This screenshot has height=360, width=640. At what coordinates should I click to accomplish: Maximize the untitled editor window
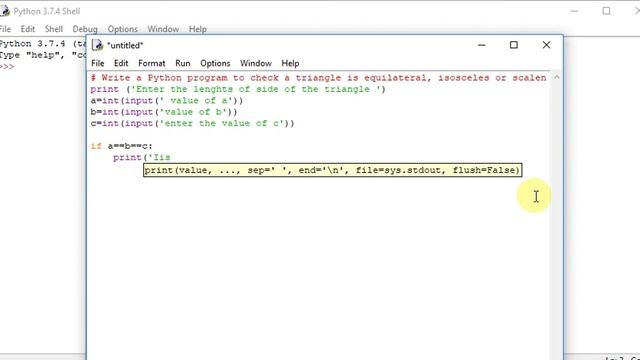pyautogui.click(x=514, y=45)
